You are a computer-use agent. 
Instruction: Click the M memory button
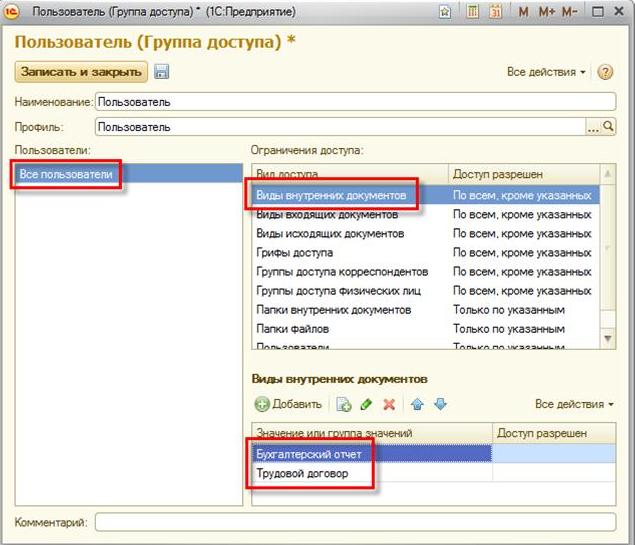click(x=523, y=12)
